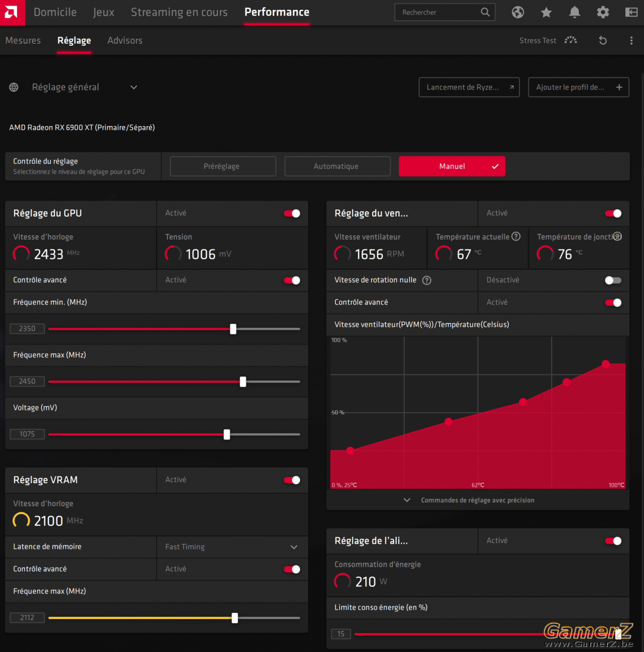
Task: Click Fréquence min value field 2350
Action: [27, 329]
